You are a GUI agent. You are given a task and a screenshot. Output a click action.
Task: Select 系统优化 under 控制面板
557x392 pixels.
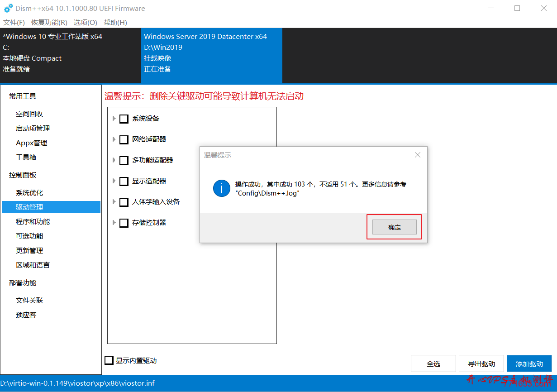point(30,192)
